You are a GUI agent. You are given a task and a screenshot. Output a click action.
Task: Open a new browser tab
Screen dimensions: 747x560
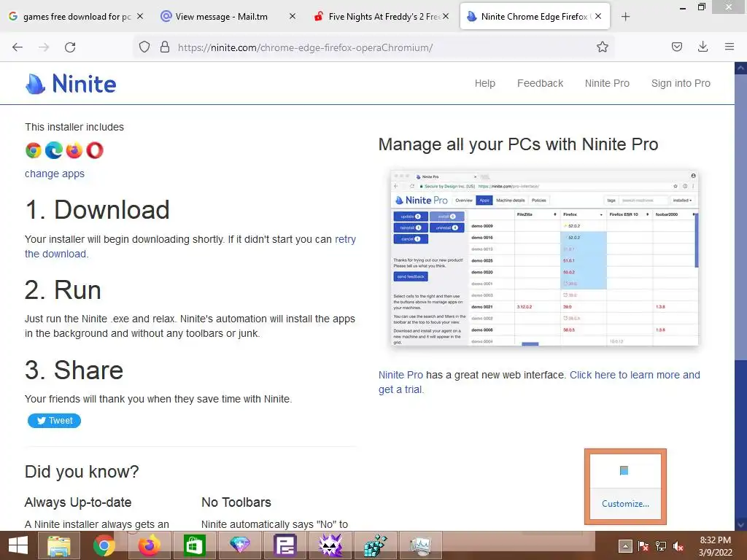[x=625, y=17]
